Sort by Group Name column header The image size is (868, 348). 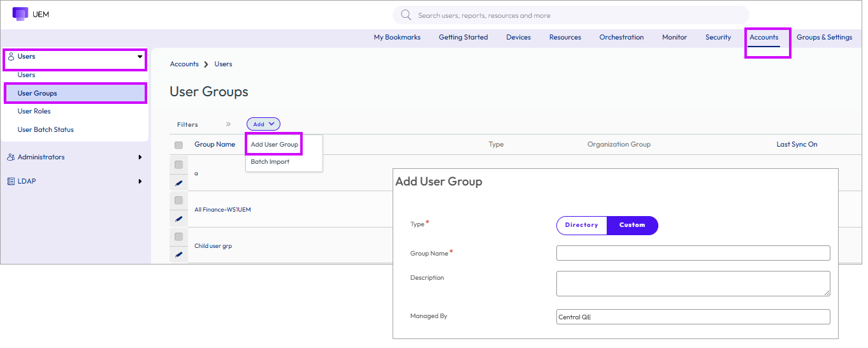[x=215, y=144]
